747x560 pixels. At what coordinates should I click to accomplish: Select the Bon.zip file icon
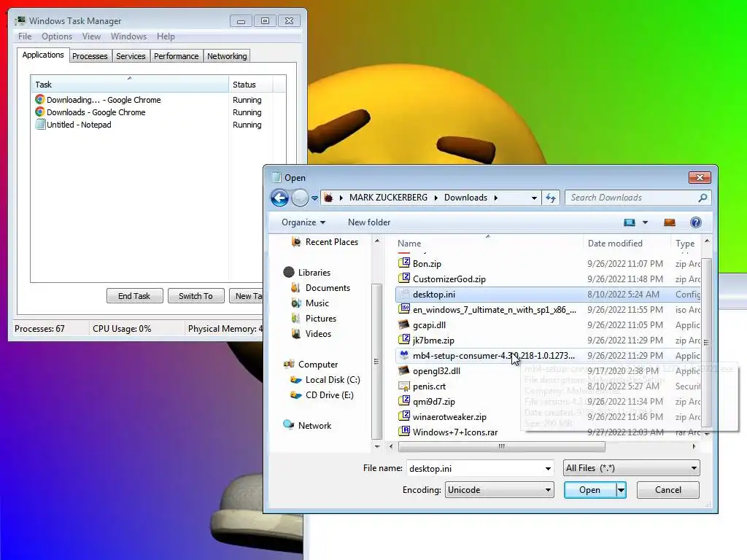(x=404, y=262)
